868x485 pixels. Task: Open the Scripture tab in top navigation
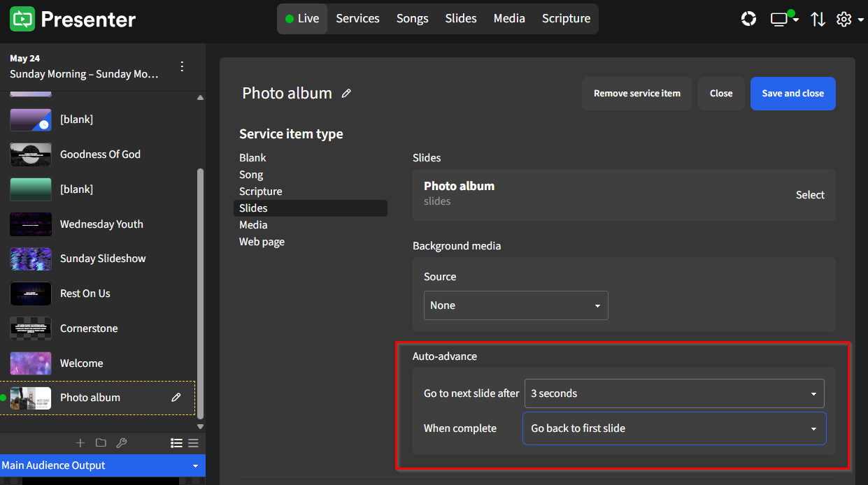point(566,19)
